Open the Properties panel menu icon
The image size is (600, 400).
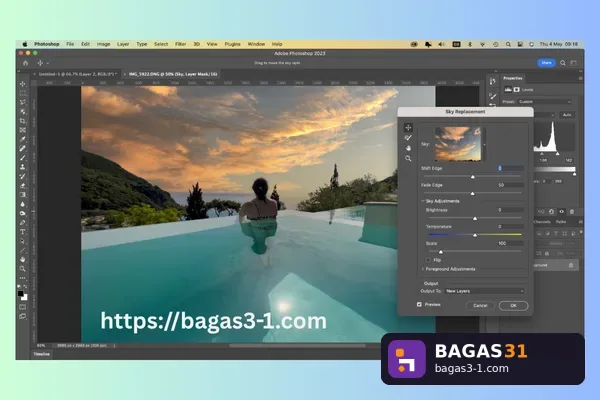tap(580, 78)
